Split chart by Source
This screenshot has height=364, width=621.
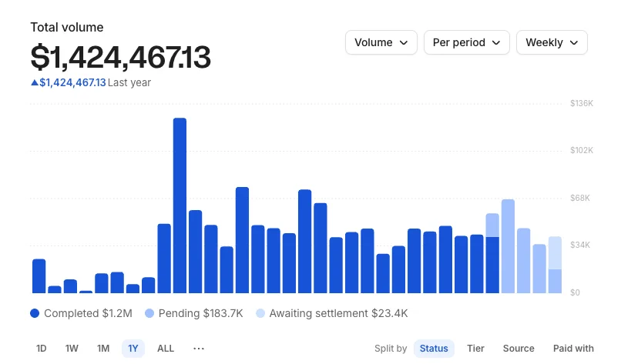coord(519,348)
